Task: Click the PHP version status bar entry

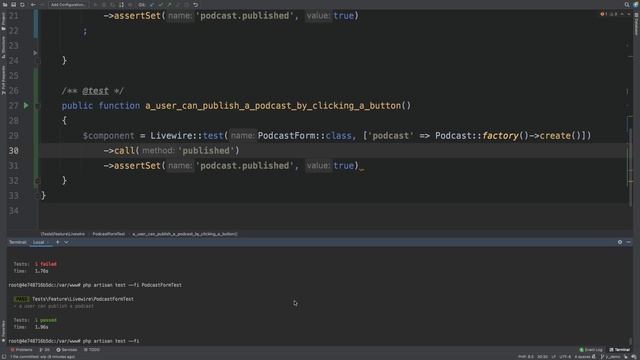Action: pos(526,357)
